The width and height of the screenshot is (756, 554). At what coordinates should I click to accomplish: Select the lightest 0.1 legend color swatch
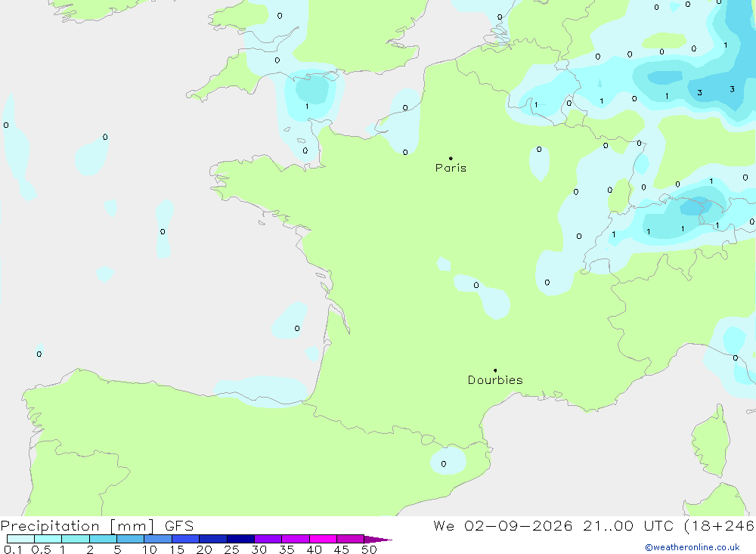click(20, 539)
